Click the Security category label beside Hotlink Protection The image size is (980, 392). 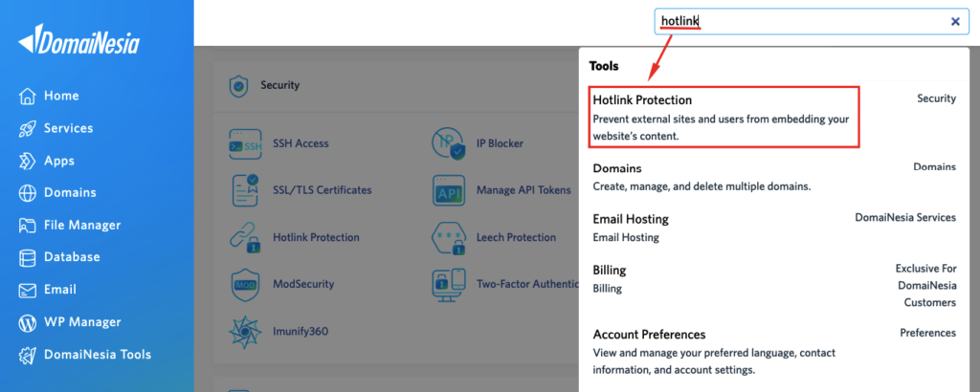tap(936, 98)
